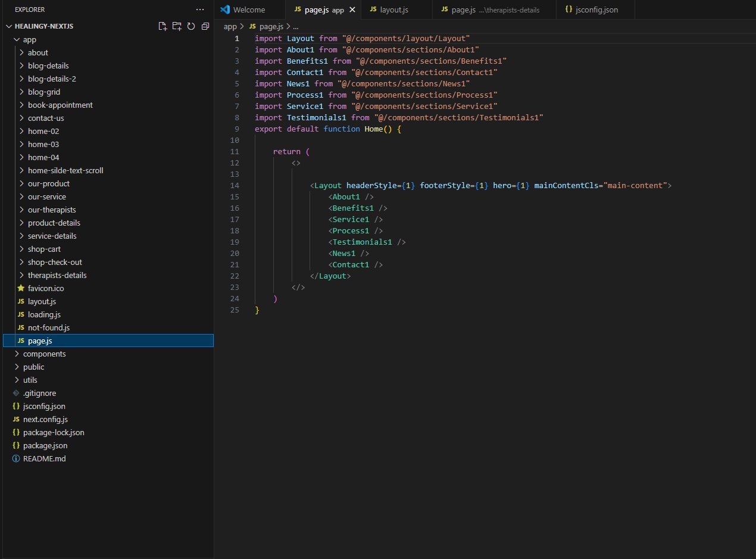Click the JS icon beside next.config.js
Viewport: 756px width, 559px height.
pyautogui.click(x=16, y=419)
